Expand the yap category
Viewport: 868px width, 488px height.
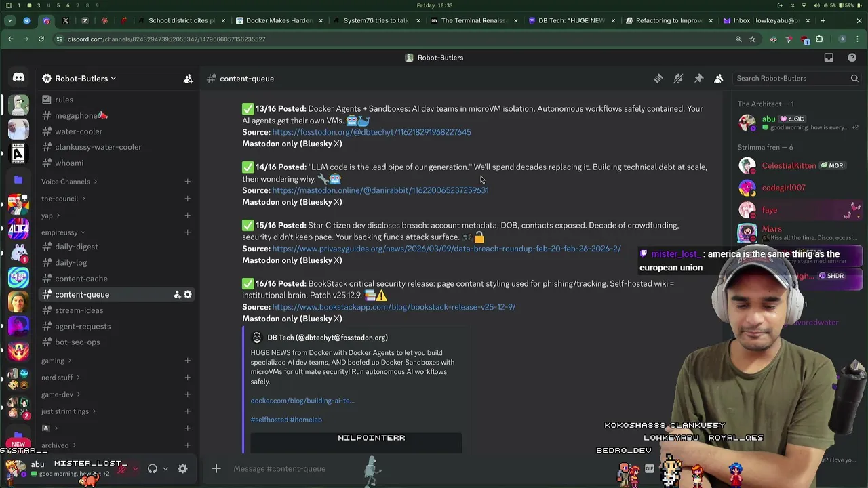50,216
